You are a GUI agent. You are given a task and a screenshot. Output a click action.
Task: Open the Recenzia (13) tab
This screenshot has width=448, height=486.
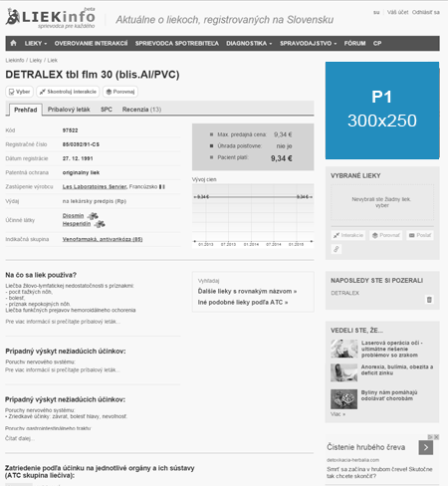141,110
